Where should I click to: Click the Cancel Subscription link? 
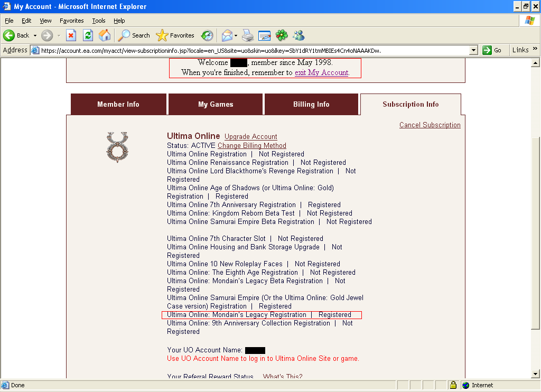(430, 125)
